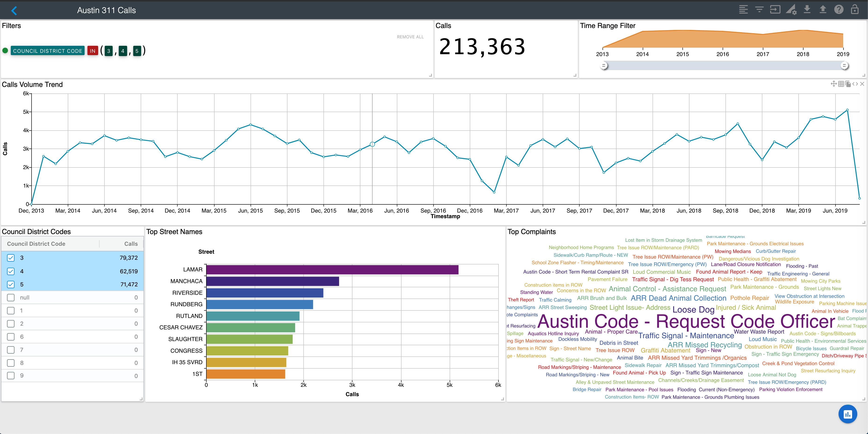Screen dimensions: 868x434
Task: Click the left handle of time range slider
Action: click(604, 66)
